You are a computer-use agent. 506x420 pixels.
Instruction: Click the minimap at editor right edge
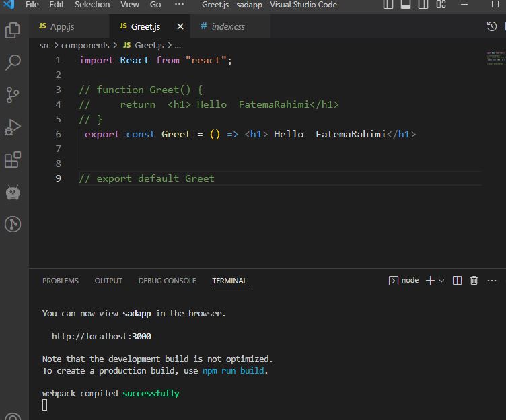click(495, 59)
